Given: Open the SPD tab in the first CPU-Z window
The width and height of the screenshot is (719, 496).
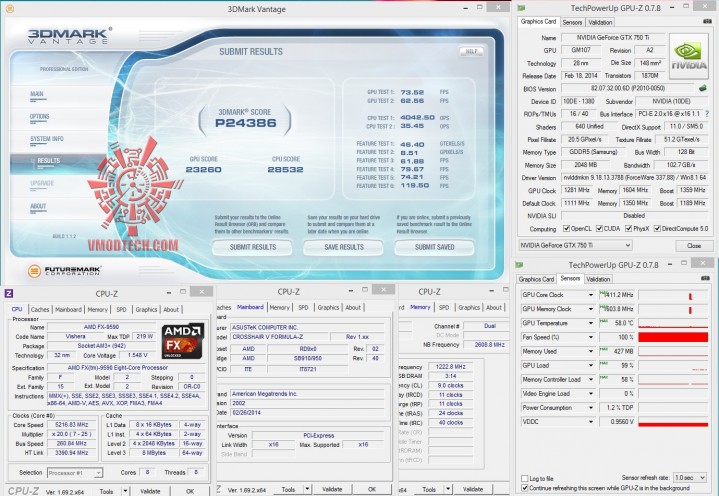Looking at the screenshot, I should [x=121, y=309].
